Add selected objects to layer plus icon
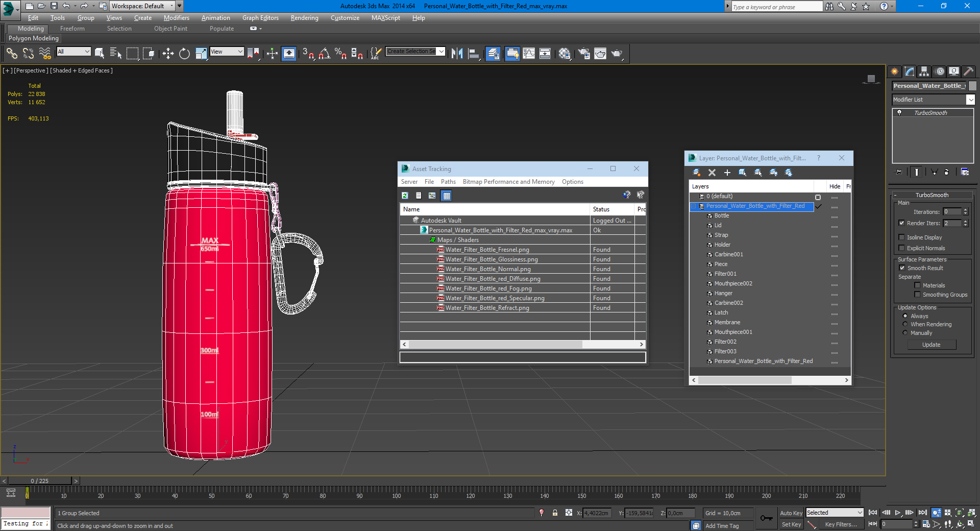980x531 pixels. [x=727, y=173]
